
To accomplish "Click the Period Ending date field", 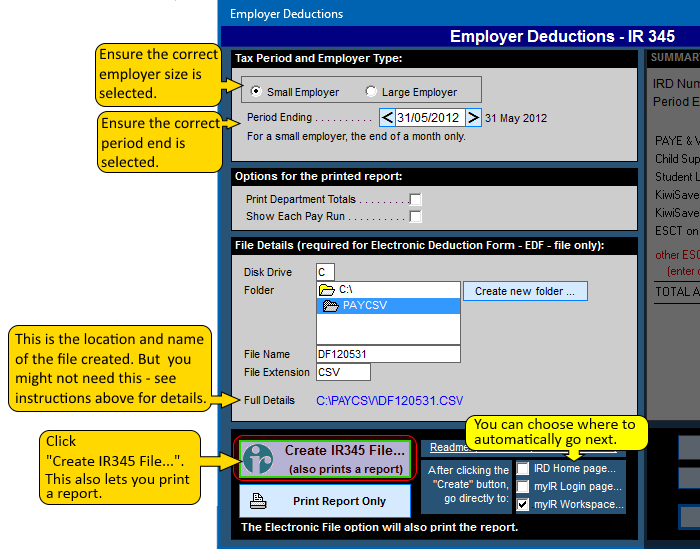I will pos(430,118).
